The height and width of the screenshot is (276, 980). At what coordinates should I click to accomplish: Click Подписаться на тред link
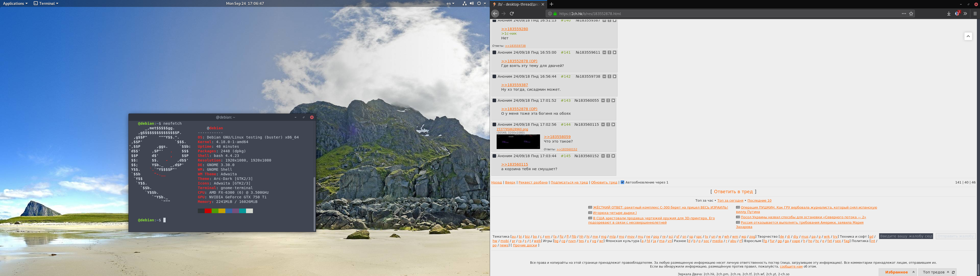point(569,182)
